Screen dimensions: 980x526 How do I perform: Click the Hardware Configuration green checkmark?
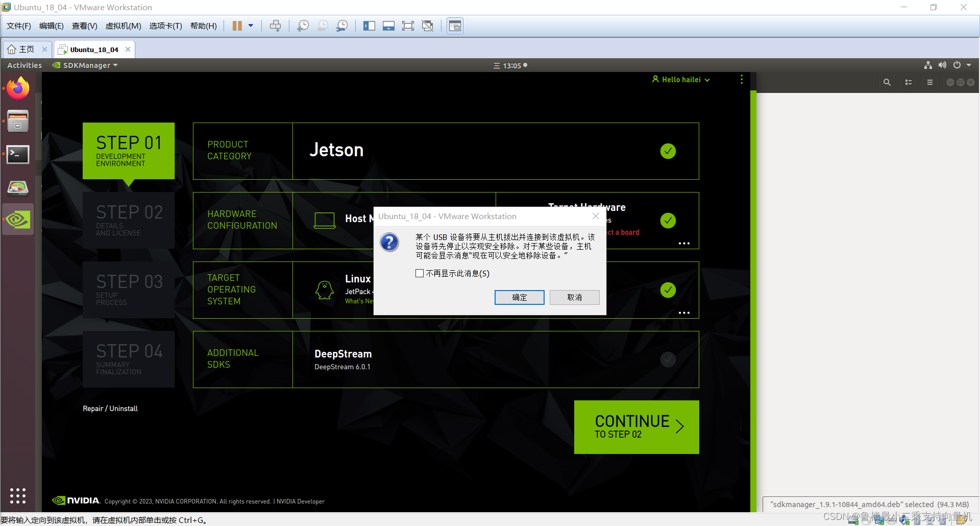(x=668, y=221)
